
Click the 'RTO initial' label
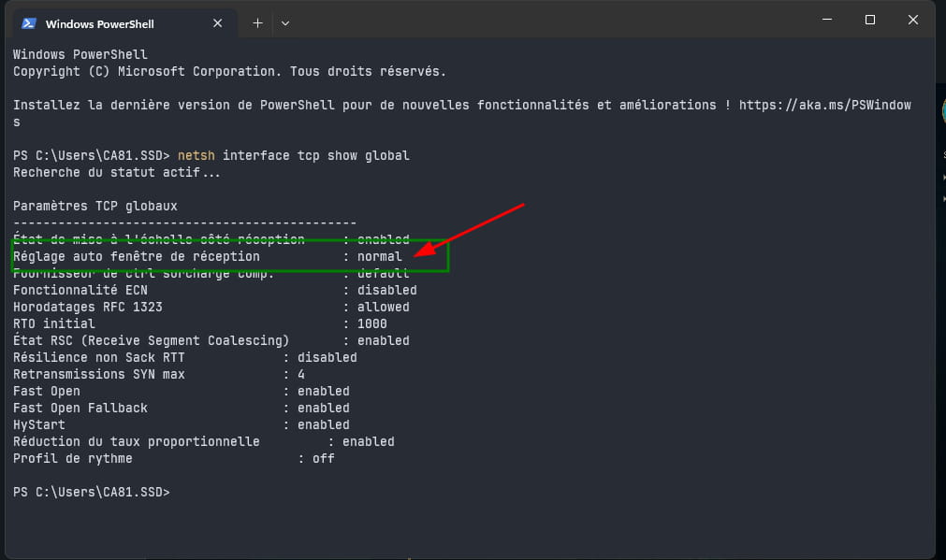pos(53,324)
